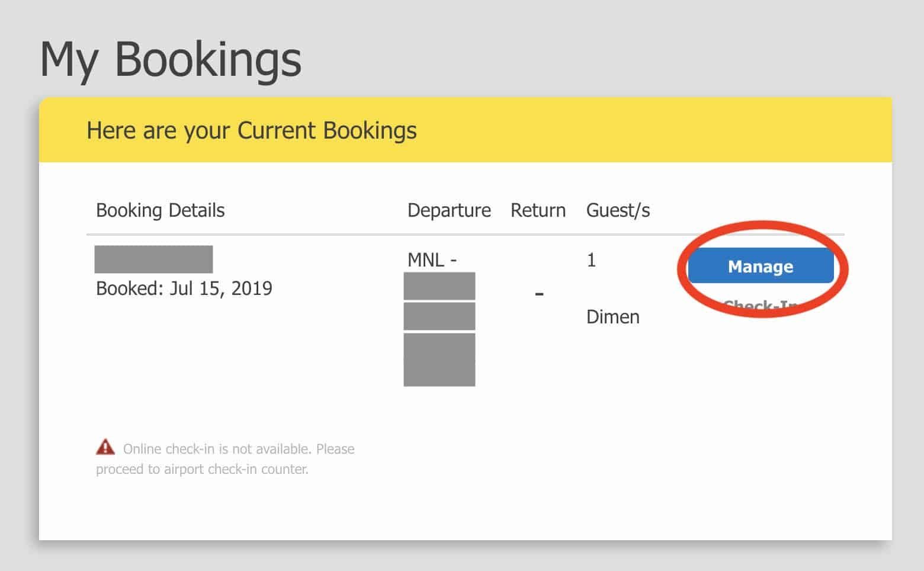The image size is (924, 571).
Task: Select the Return column header
Action: [x=537, y=210]
